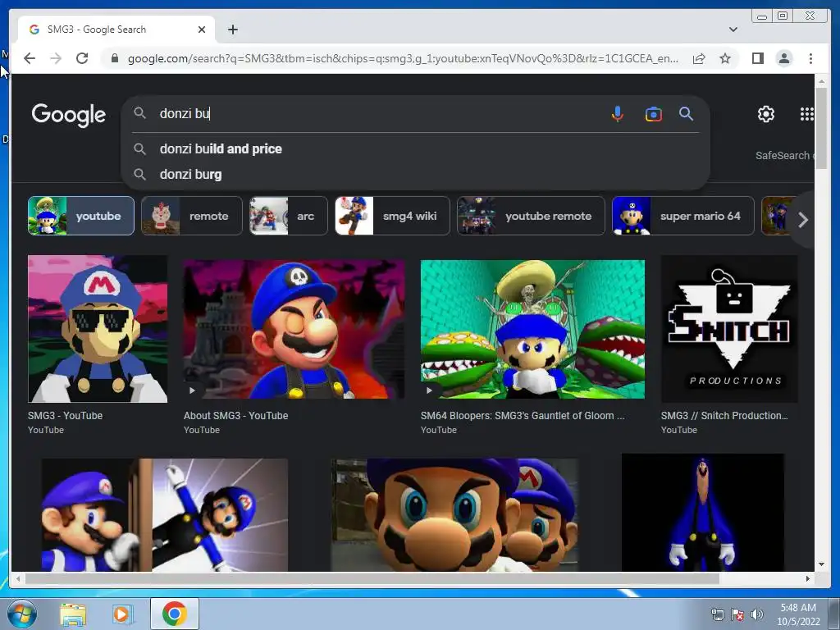Click the scroll down arrow
Screen dimensions: 840x630
click(x=821, y=564)
